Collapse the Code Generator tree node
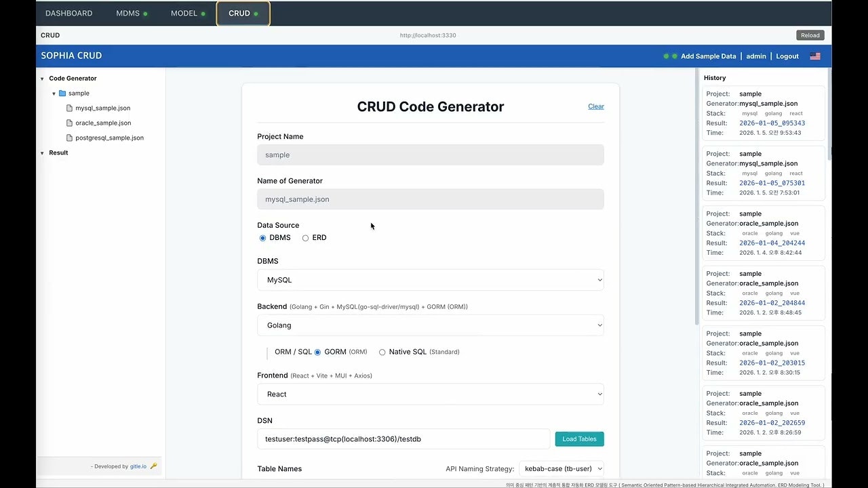 coord(42,79)
